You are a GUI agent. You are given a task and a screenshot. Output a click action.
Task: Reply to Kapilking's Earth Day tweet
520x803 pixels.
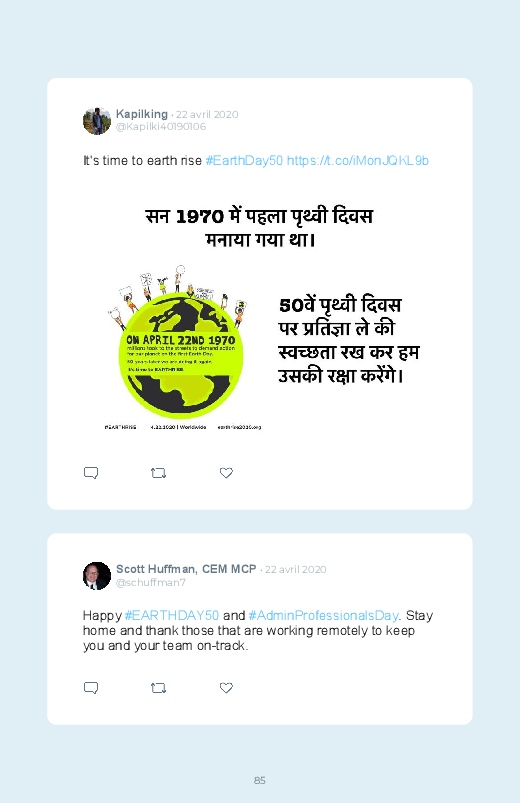tap(91, 473)
